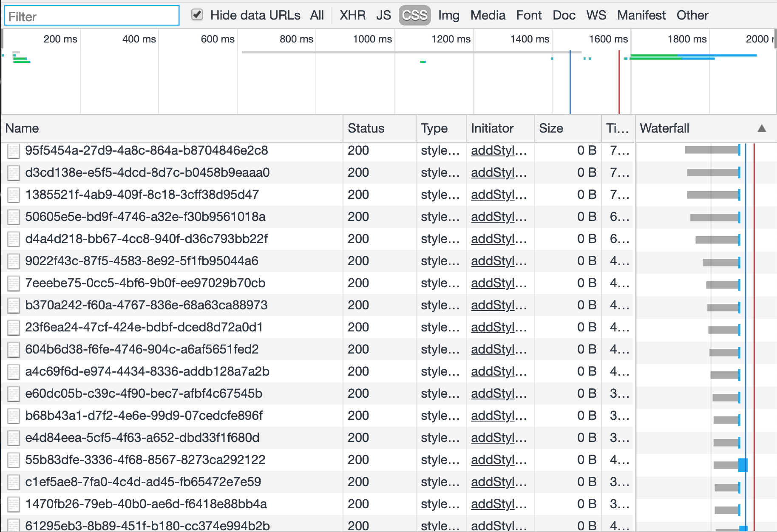Select the Manifest filter type
Screen dimensions: 777x532
(x=641, y=15)
